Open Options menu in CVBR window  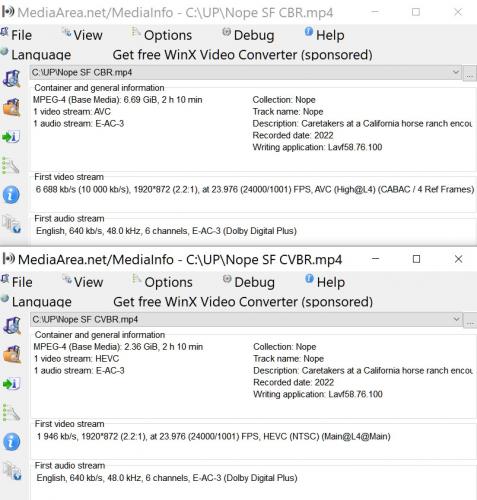click(163, 282)
